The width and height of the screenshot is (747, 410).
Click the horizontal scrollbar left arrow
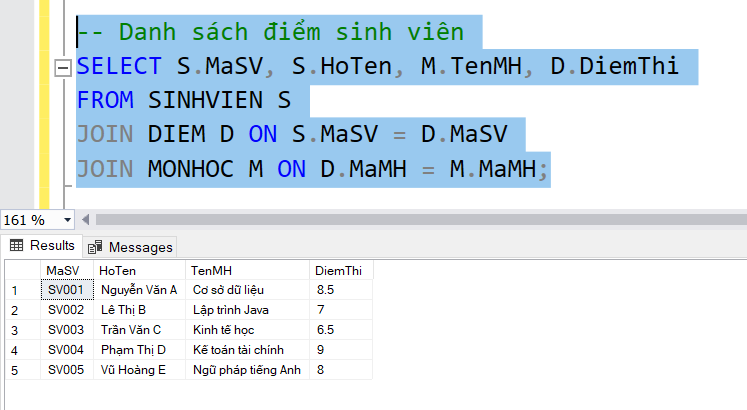pos(86,219)
